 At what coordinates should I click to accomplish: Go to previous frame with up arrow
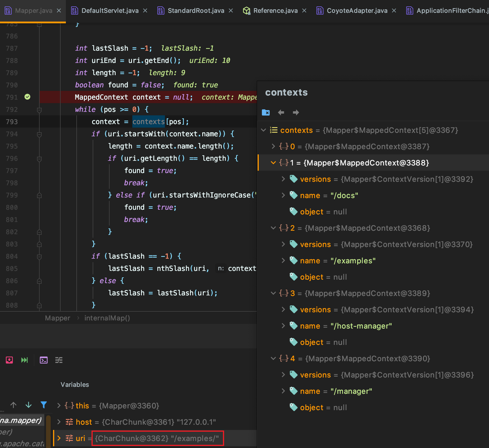click(13, 405)
